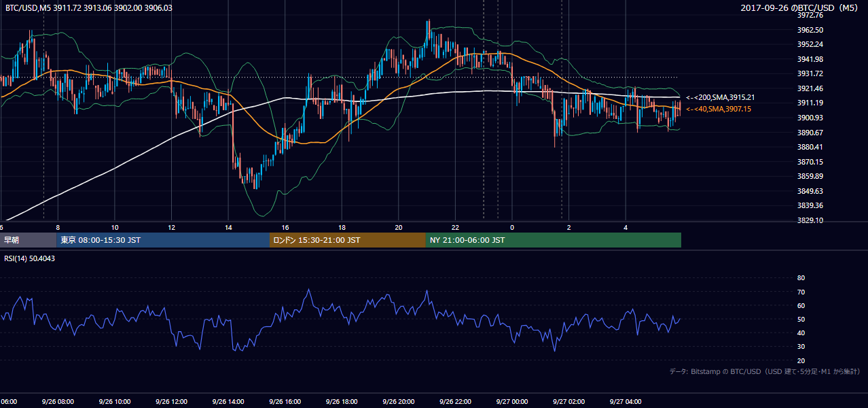The height and width of the screenshot is (408, 868).
Task: Click the BTC/USD,M5 OHLC header text
Action: (88, 7)
